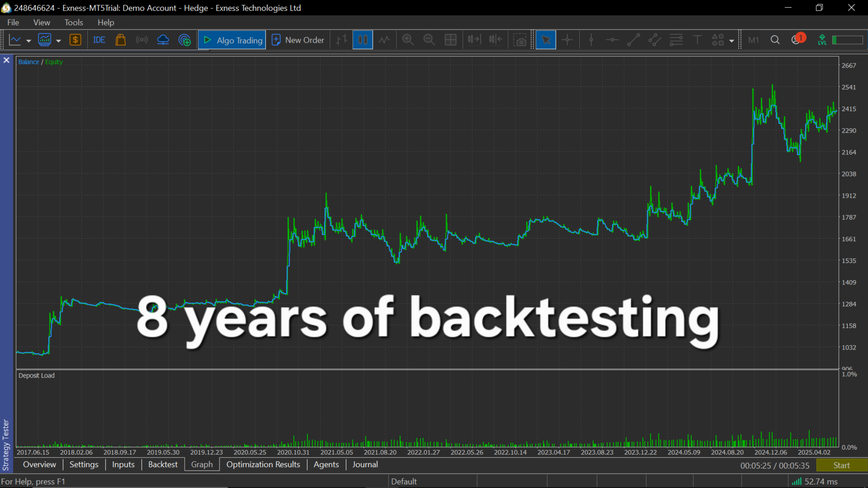
Task: Switch to the Backtest tab
Action: click(163, 465)
